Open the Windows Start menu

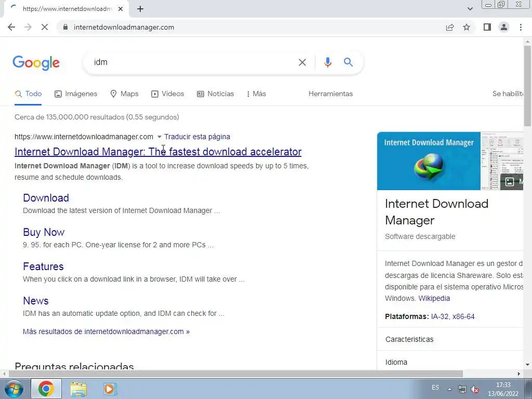[14, 389]
